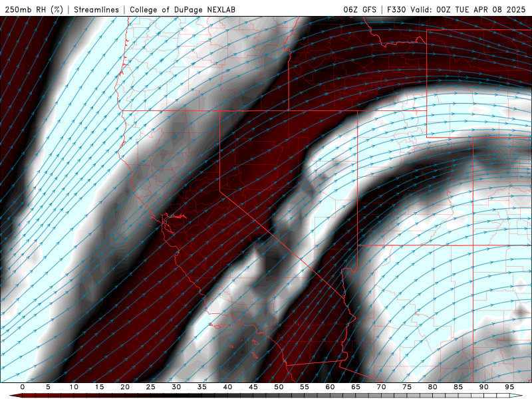Click the "250mb RH (%)" title text
532x399 pixels.
[x=35, y=9]
